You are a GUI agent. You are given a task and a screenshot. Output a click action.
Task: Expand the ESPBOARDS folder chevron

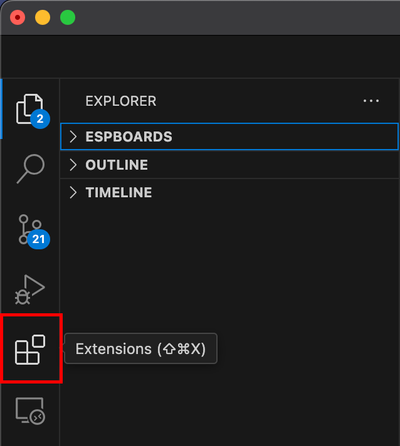tap(73, 137)
